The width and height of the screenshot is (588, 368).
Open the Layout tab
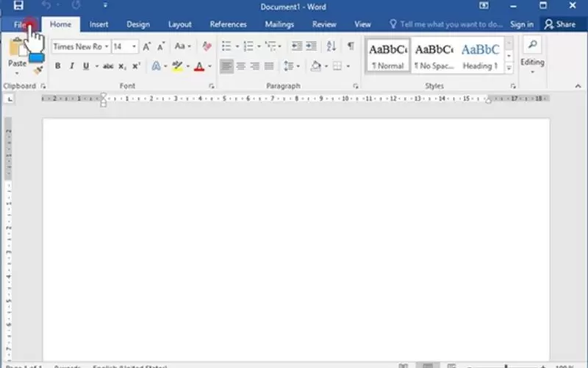(179, 25)
